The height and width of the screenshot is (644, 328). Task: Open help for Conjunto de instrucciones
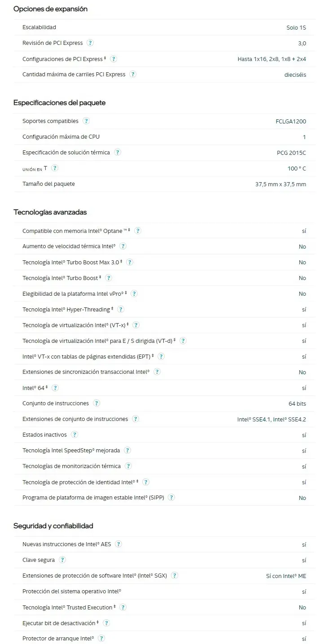(x=96, y=403)
